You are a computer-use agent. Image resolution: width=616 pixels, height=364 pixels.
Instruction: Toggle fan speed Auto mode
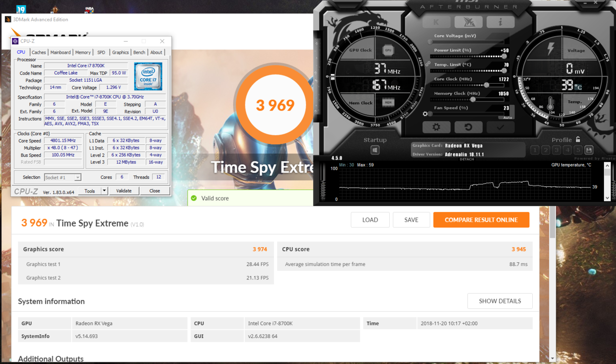coord(508,117)
